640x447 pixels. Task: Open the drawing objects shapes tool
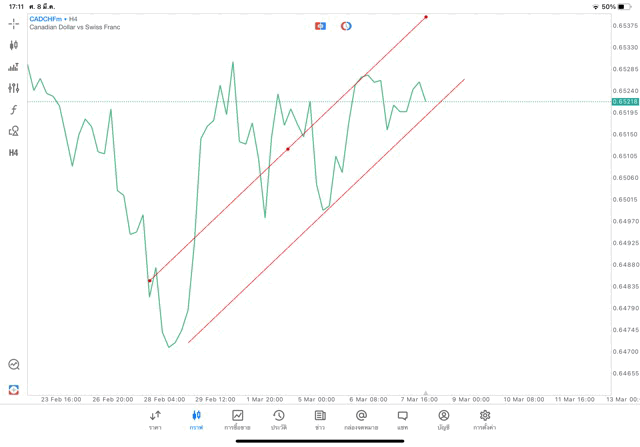(14, 131)
